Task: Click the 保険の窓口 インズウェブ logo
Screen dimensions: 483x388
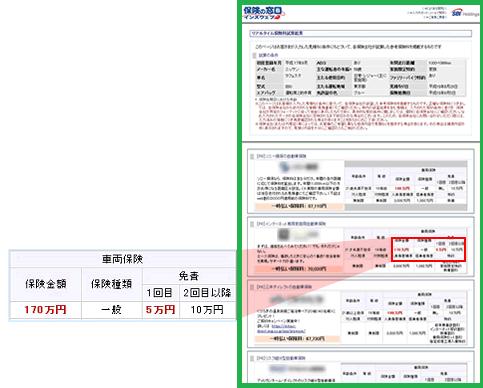Action: pyautogui.click(x=264, y=13)
